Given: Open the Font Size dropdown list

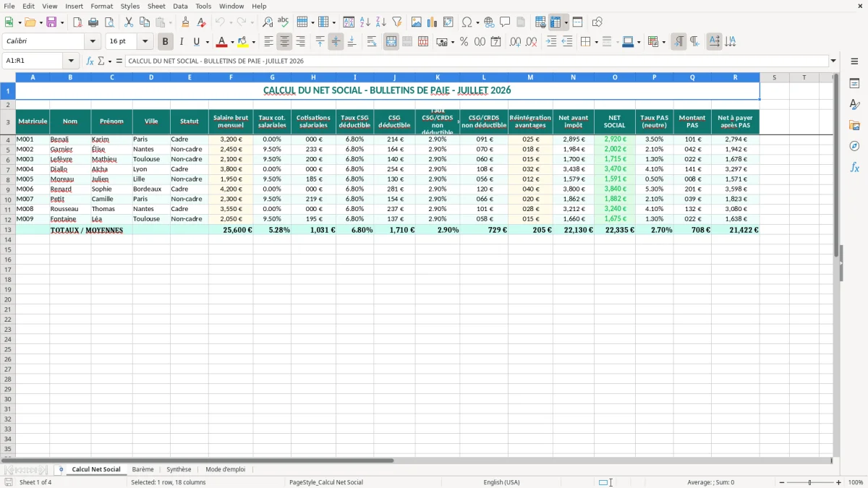Looking at the screenshot, I should coord(145,42).
